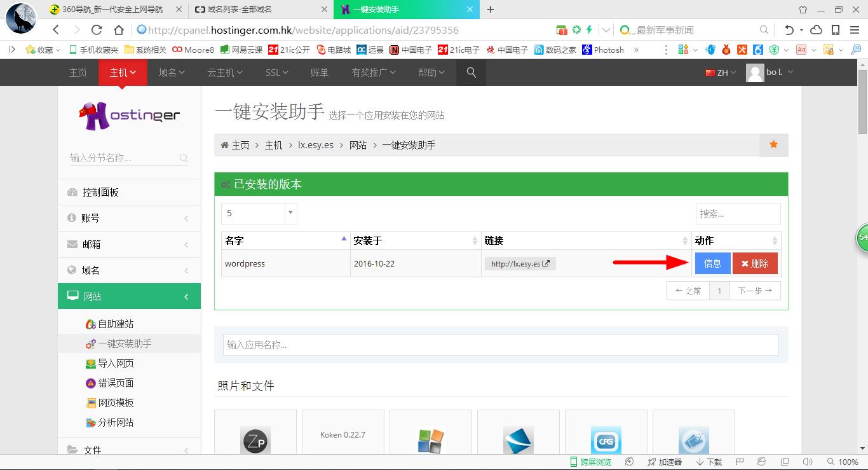Click the 信息 button for wordpress
The height and width of the screenshot is (470, 868).
click(712, 263)
